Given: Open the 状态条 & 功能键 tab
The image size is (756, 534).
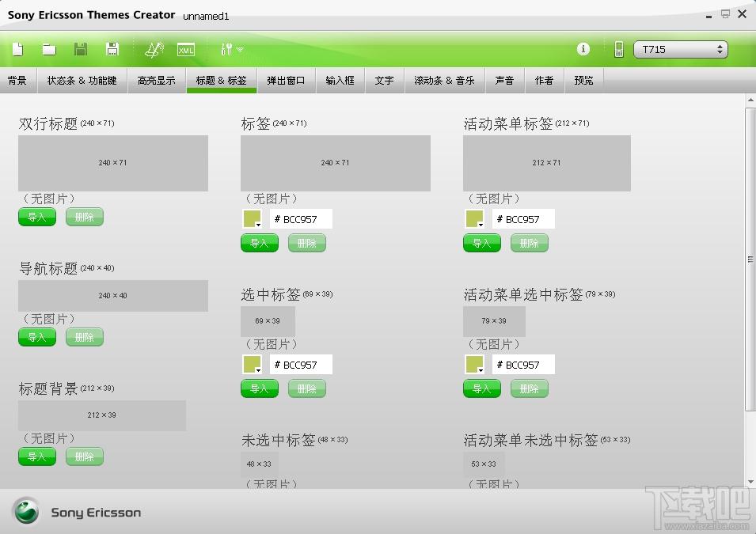Looking at the screenshot, I should tap(82, 81).
